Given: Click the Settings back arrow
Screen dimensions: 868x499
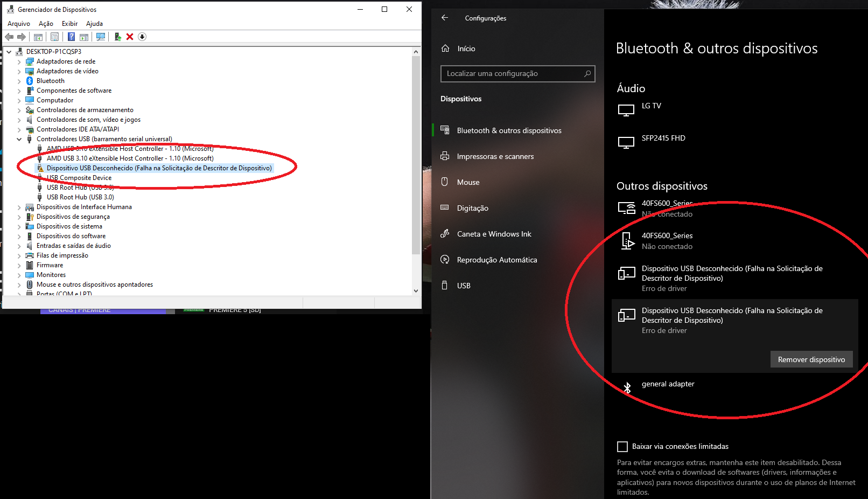Looking at the screenshot, I should (x=445, y=18).
